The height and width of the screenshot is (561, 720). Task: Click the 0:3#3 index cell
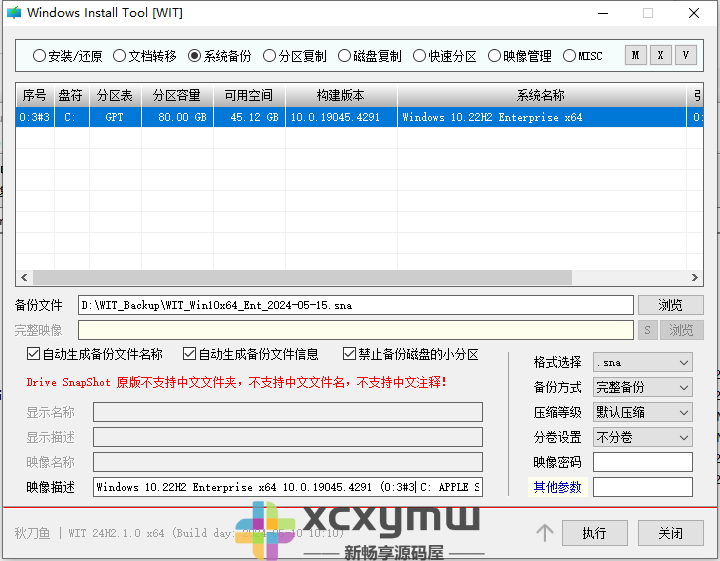tap(35, 117)
